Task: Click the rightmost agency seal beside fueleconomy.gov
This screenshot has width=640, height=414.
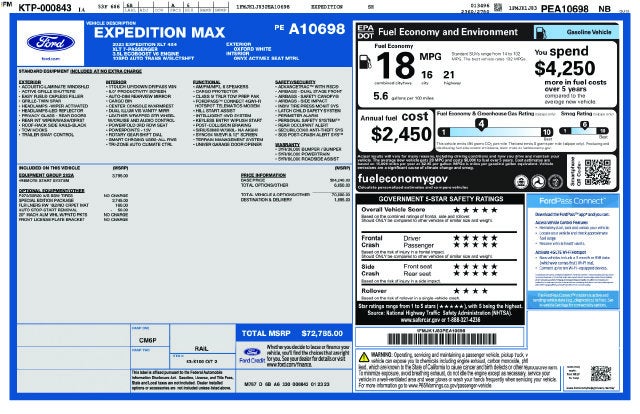Action: point(556,181)
